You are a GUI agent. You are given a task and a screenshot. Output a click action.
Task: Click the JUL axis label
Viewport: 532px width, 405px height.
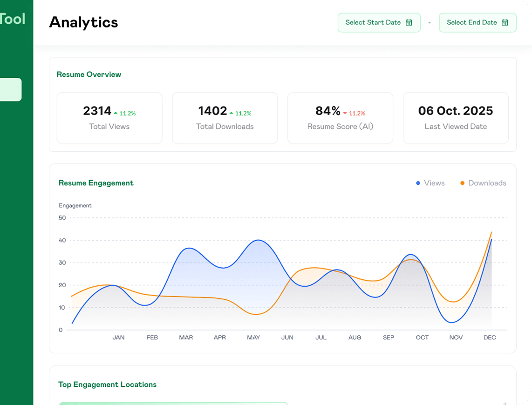(321, 337)
